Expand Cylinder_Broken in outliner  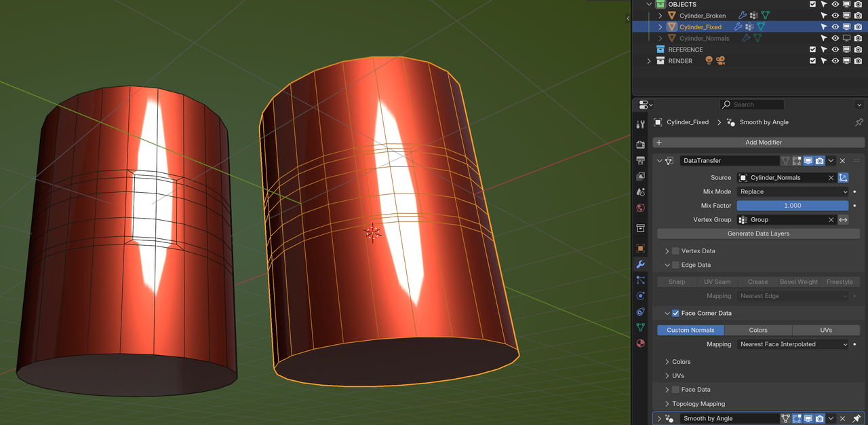click(660, 16)
